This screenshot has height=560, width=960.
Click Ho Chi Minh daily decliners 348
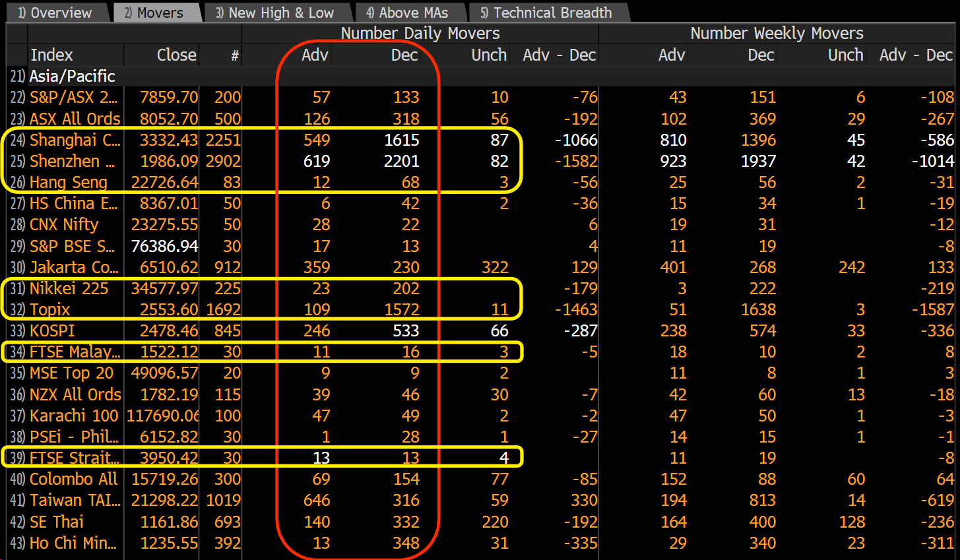406,543
